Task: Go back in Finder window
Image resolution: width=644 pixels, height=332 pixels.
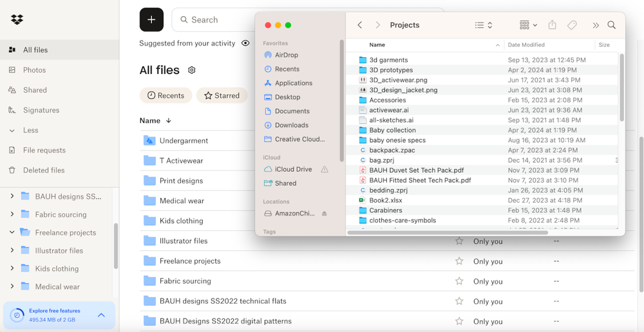Action: (360, 25)
